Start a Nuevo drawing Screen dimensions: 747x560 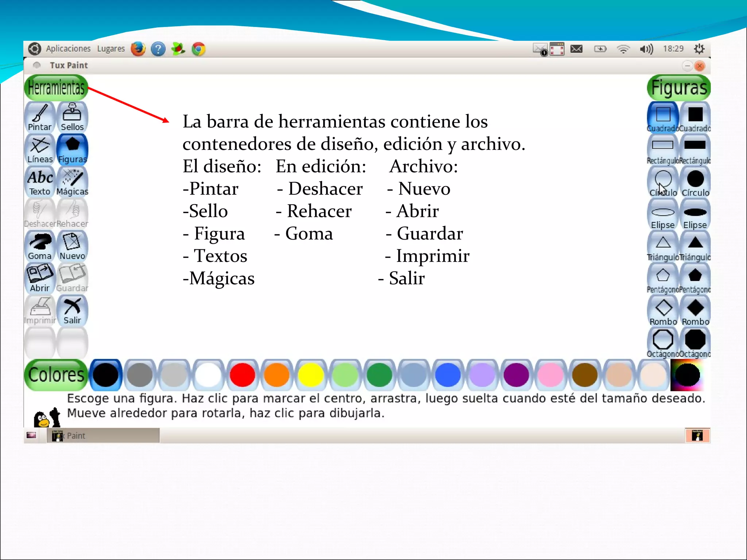(x=72, y=246)
